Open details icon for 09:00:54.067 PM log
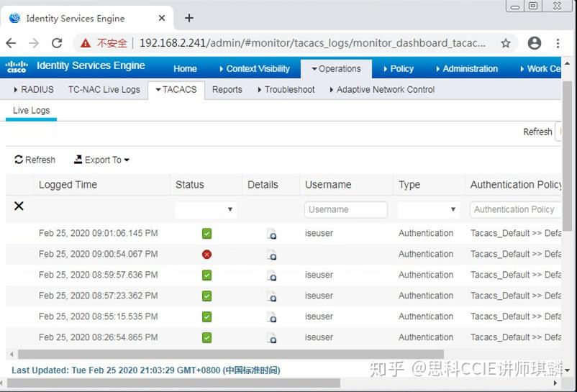577x392 pixels. click(271, 255)
